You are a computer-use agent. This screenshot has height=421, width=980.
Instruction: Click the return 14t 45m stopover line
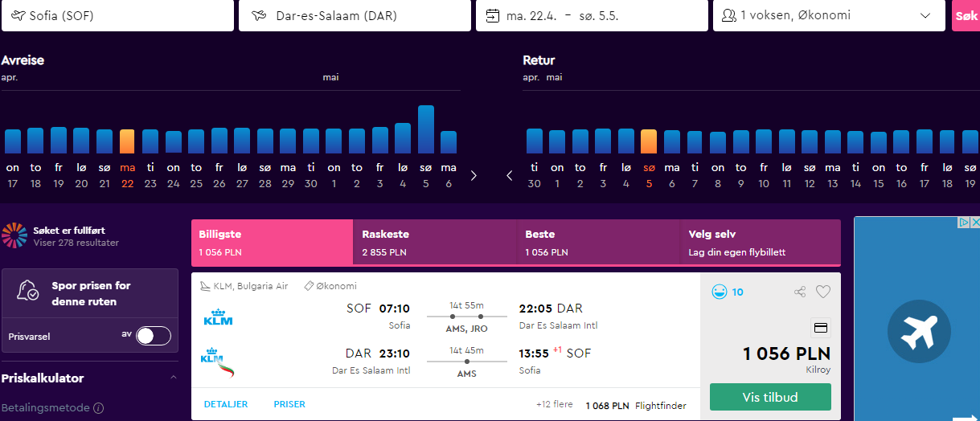coord(467,362)
